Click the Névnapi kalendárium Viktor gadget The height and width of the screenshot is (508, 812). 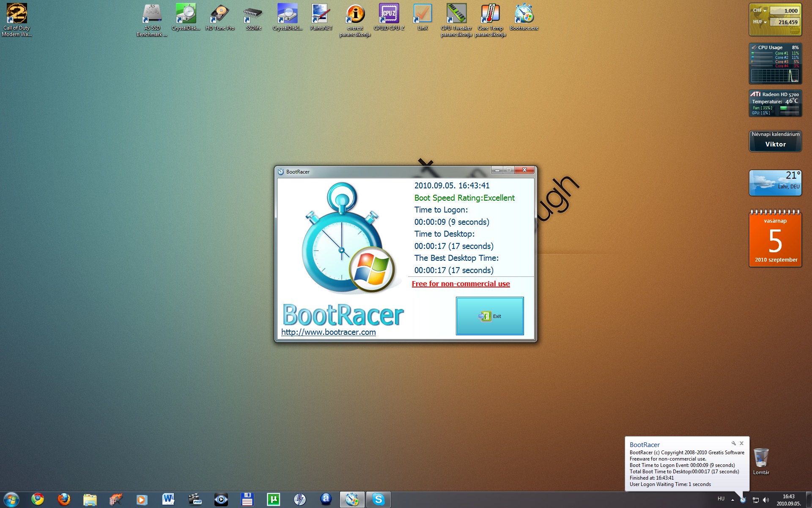click(x=776, y=141)
